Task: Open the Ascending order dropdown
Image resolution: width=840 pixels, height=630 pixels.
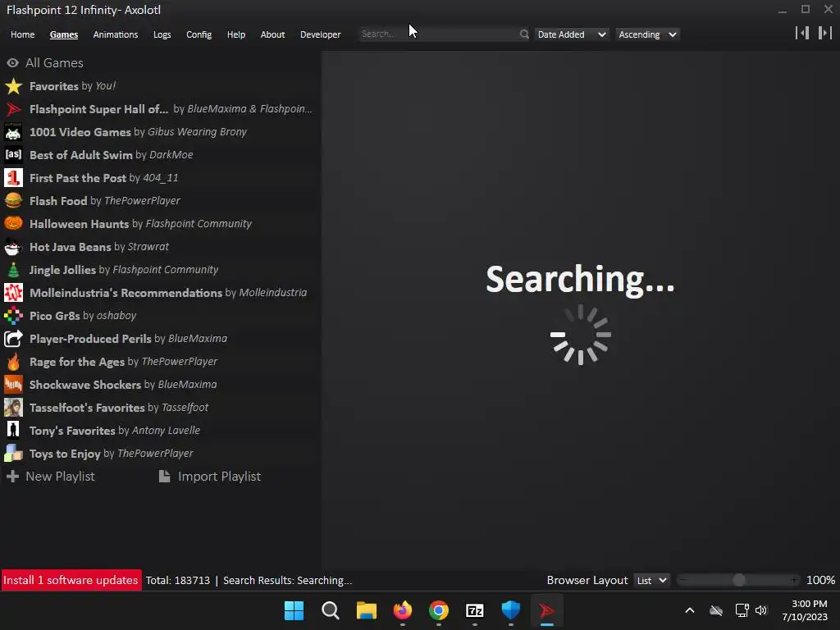Action: click(647, 34)
